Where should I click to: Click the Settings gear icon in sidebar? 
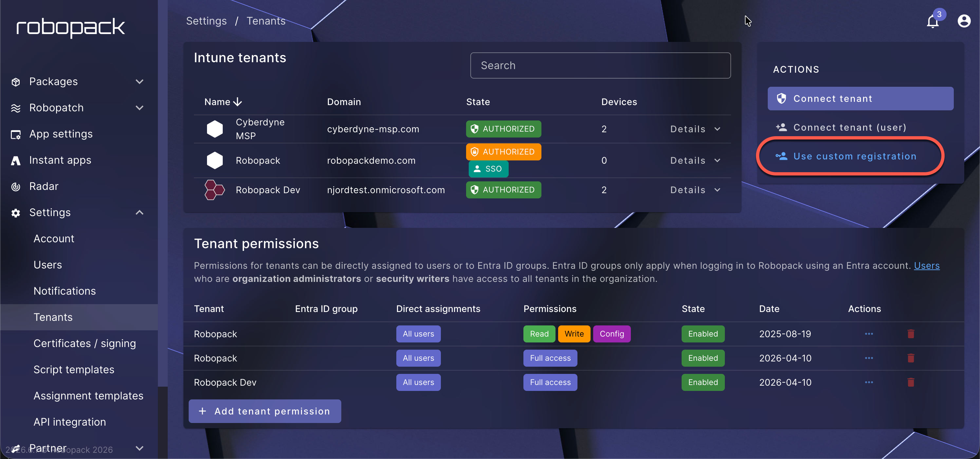pos(16,213)
